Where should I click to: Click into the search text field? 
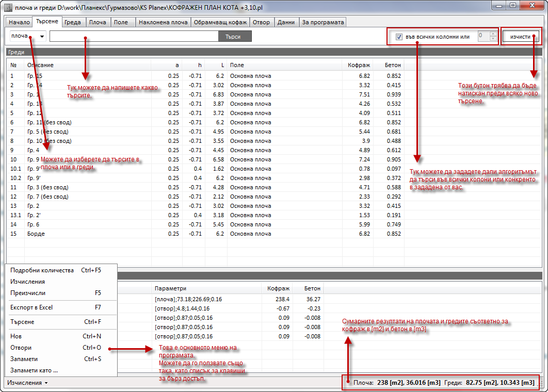(x=134, y=36)
